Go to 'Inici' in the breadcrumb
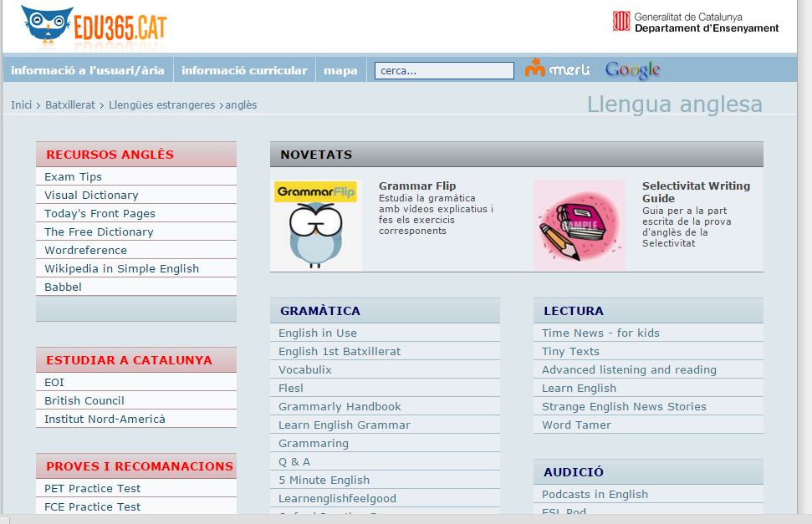Screen dimensions: 812x524 click(x=21, y=105)
